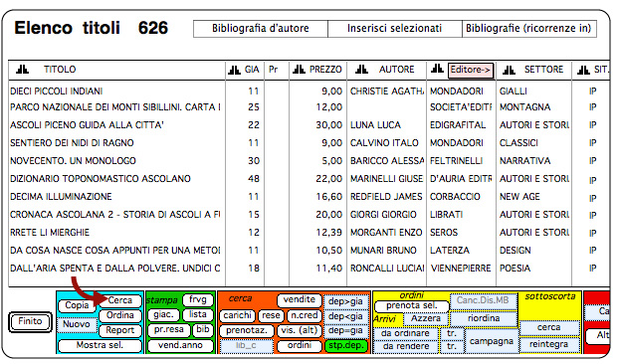The image size is (619, 364).
Task: Click author CALVINO ITALO
Action: coord(384,143)
